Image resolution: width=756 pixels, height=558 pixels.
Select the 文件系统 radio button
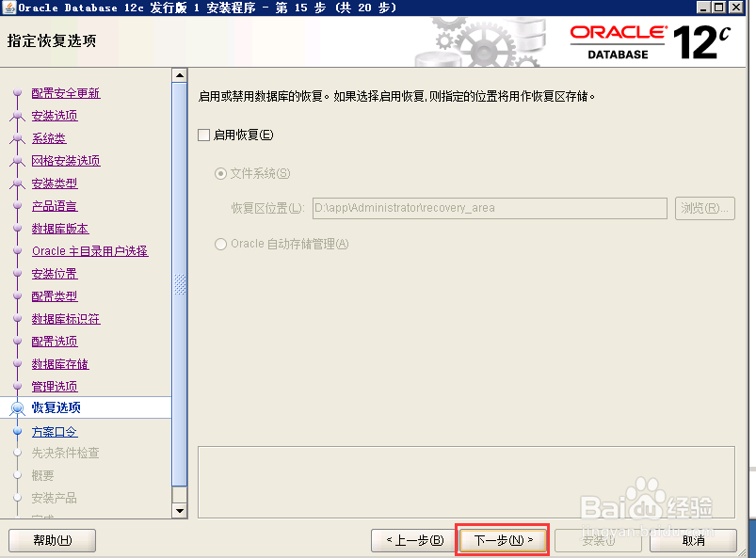[219, 173]
